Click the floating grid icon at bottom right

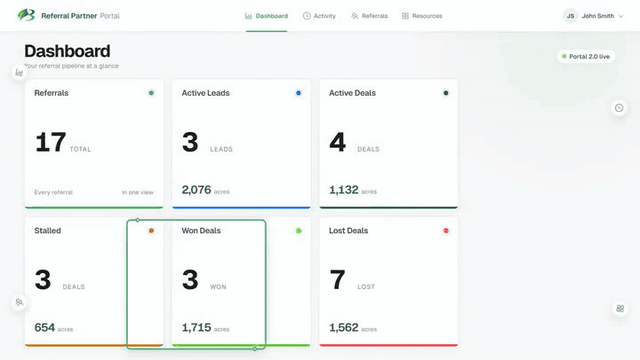[x=620, y=308]
